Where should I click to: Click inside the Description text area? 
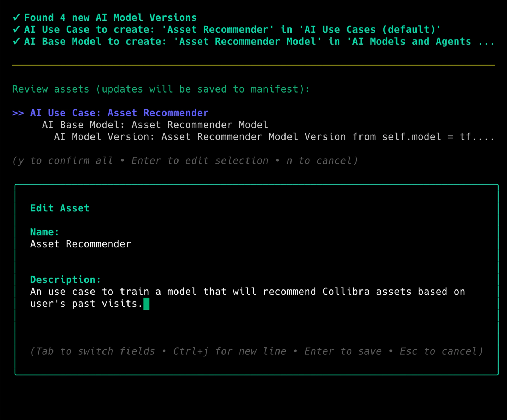(x=246, y=297)
